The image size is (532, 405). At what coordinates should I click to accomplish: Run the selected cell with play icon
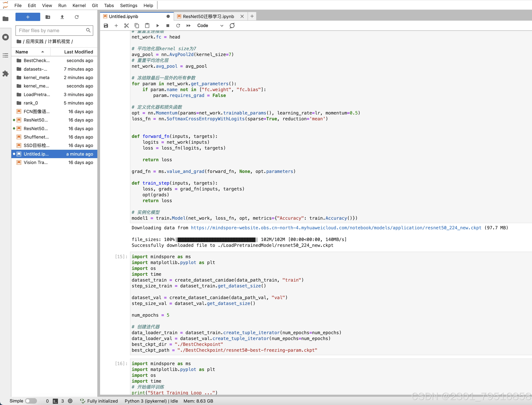158,26
